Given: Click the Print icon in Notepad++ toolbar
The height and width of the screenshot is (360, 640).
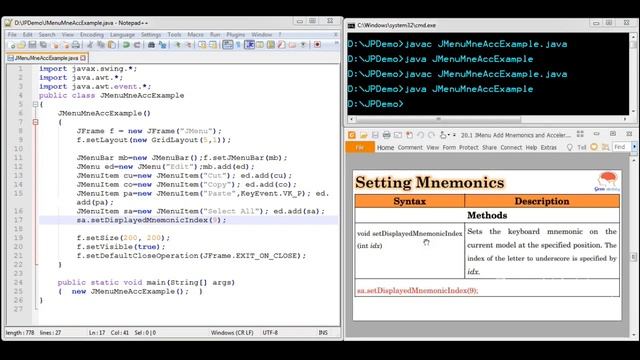Looking at the screenshot, I should tap(76, 45).
